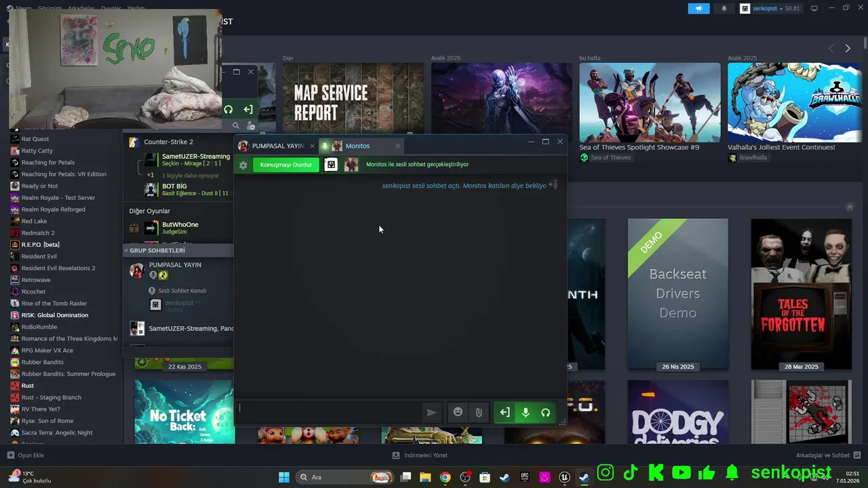Click the attachment paperclip icon
The image size is (868, 488).
coord(479,412)
